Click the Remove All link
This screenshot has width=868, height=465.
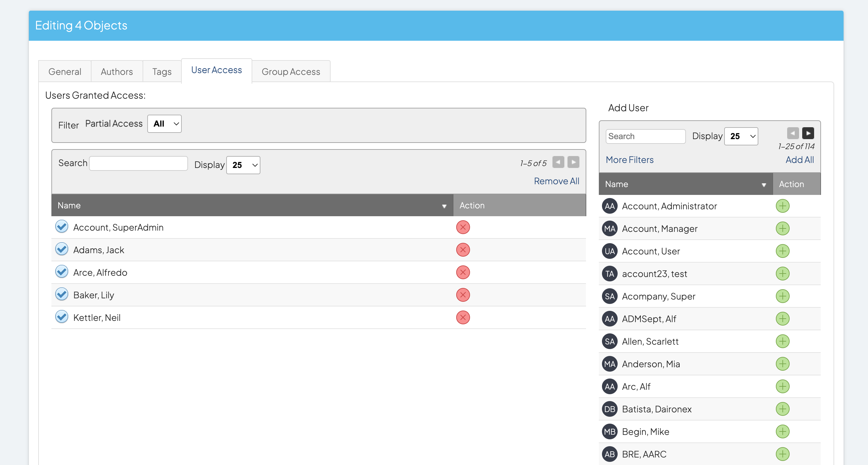pyautogui.click(x=557, y=181)
